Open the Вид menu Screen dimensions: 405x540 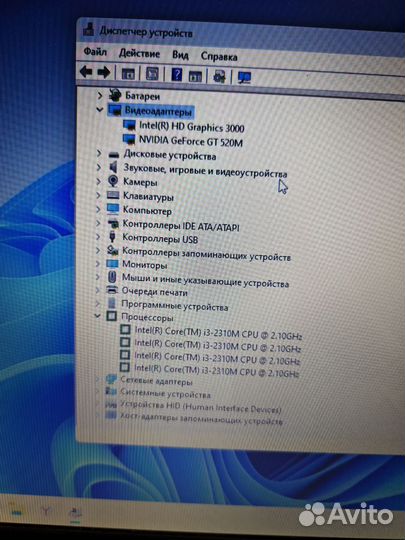tap(180, 55)
